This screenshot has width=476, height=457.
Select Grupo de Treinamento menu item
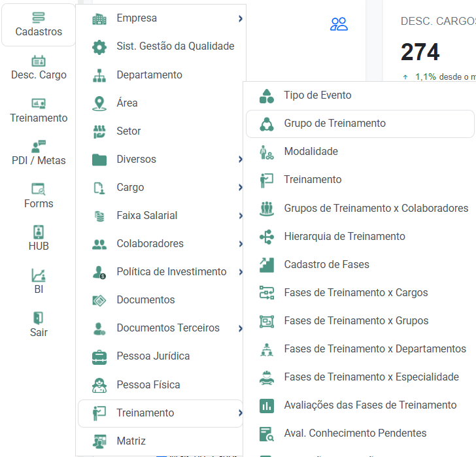pyautogui.click(x=335, y=124)
